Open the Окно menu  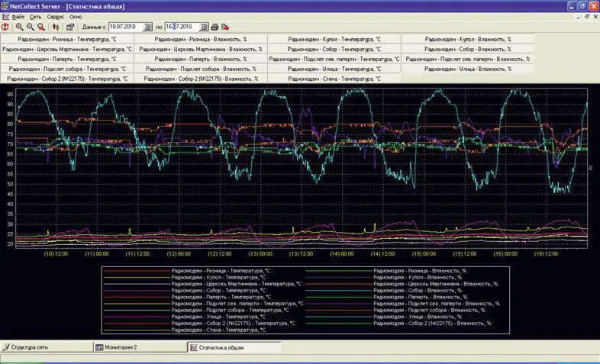(x=76, y=17)
